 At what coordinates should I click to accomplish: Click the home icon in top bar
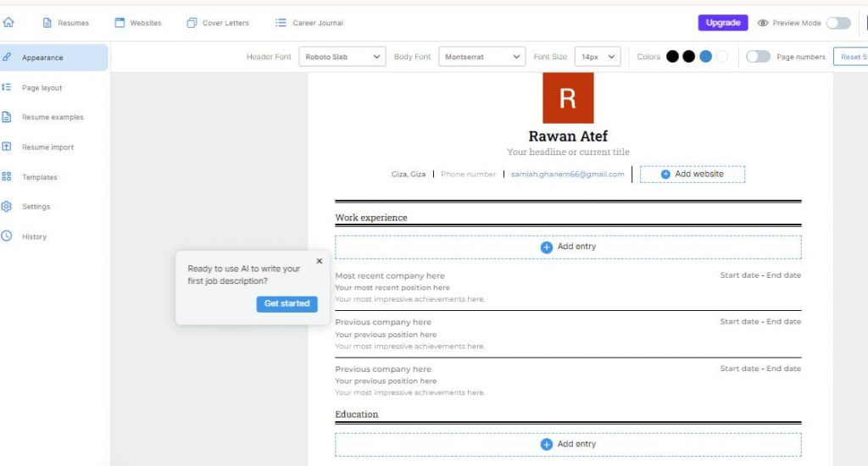[x=8, y=23]
